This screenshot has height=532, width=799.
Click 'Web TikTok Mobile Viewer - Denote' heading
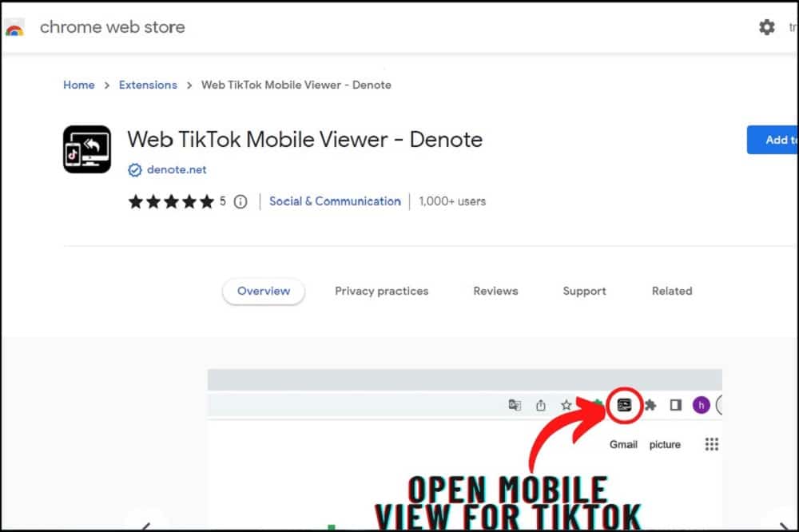point(304,140)
